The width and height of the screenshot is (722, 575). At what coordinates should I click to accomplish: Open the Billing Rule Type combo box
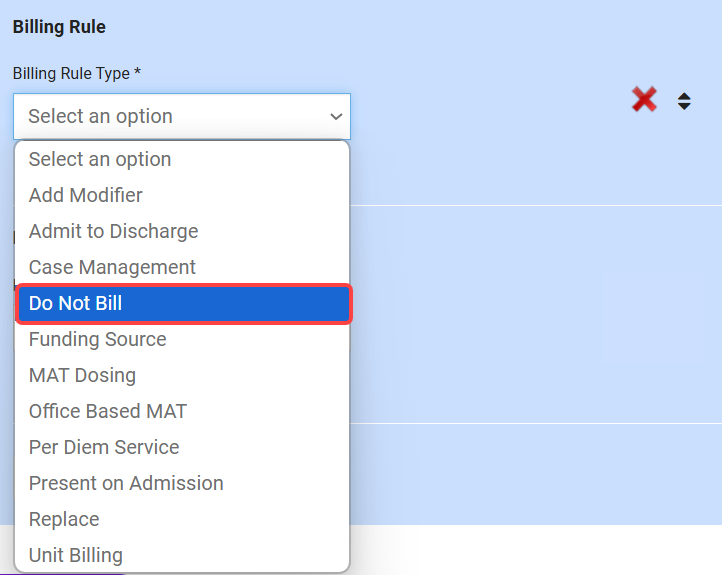click(181, 116)
